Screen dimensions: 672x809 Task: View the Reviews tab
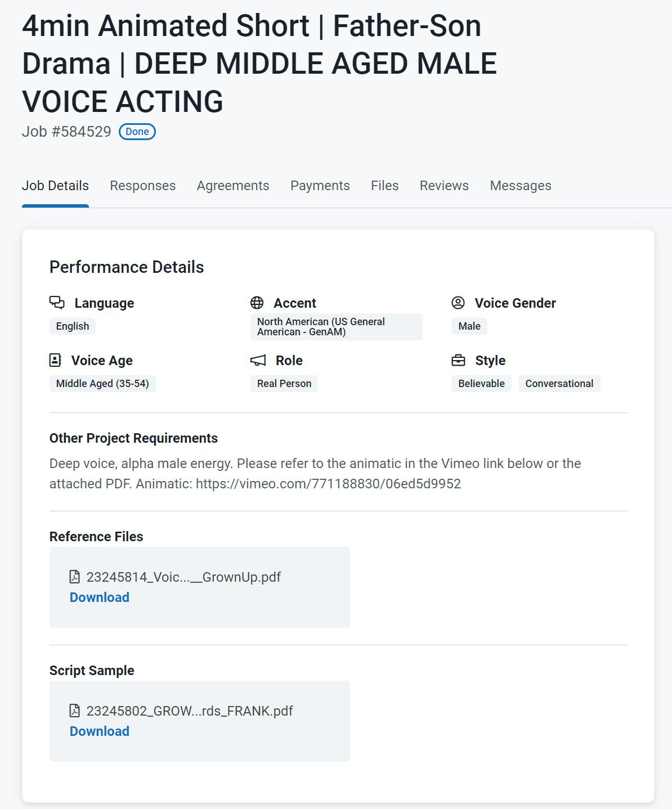pyautogui.click(x=444, y=186)
